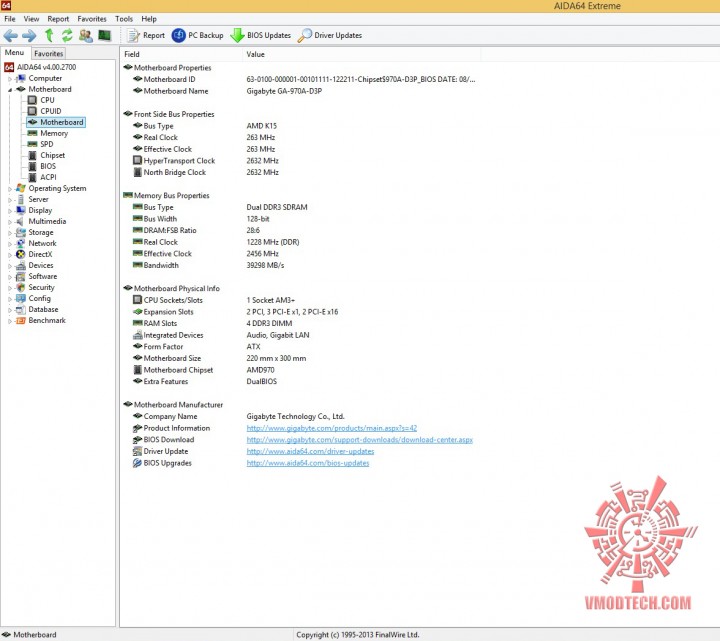Click the Field column header
This screenshot has height=641, width=720.
(x=181, y=54)
